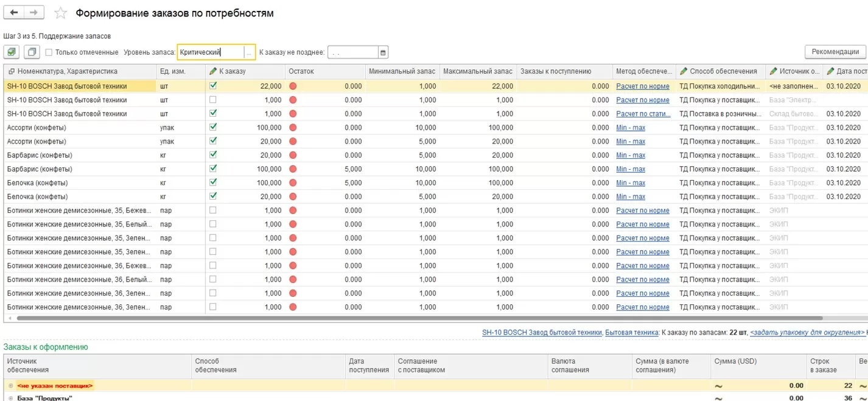The image size is (868, 401).
Task: Open the Уровень запаса selection button
Action: [x=249, y=53]
